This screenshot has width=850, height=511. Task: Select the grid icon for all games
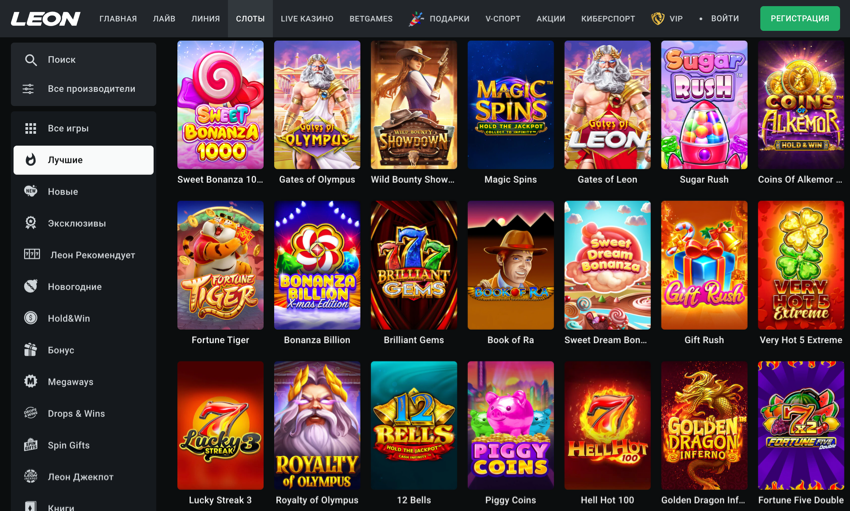pos(31,128)
